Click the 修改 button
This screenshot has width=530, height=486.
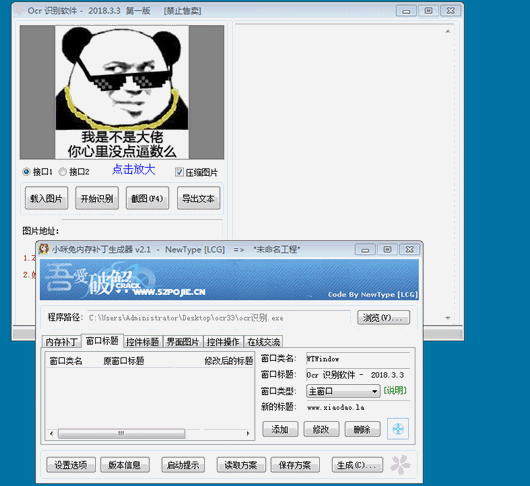pos(321,429)
